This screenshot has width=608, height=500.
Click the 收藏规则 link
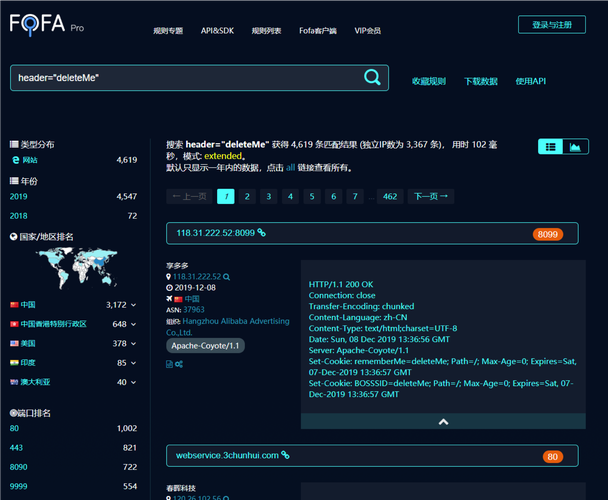[x=428, y=81]
